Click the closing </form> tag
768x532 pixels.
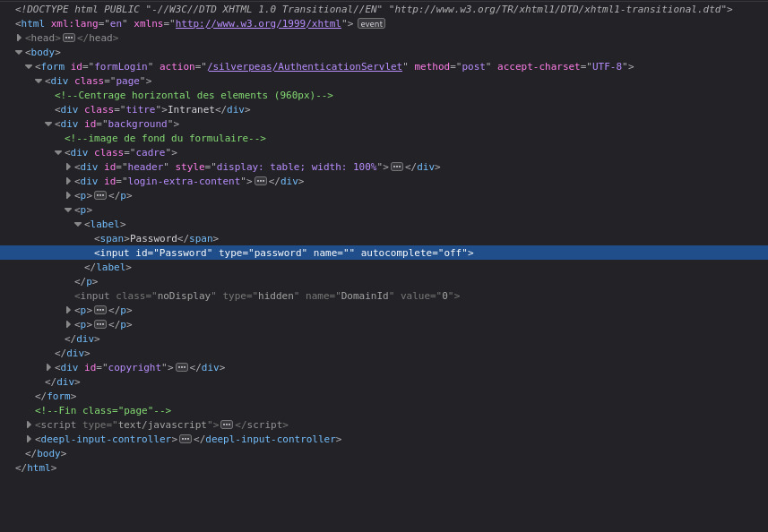(x=56, y=396)
